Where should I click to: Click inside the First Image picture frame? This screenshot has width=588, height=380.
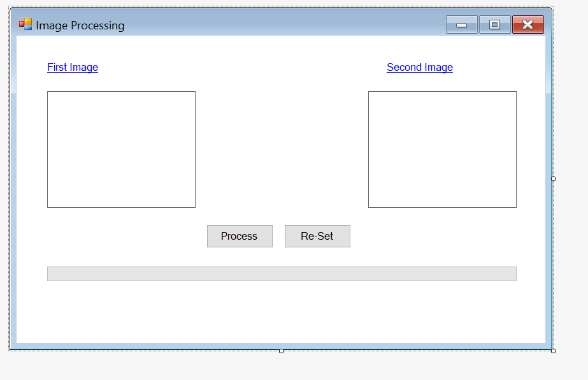[121, 149]
